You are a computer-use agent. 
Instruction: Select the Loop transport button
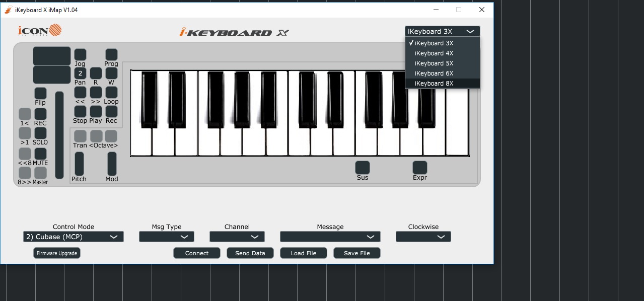pyautogui.click(x=111, y=92)
